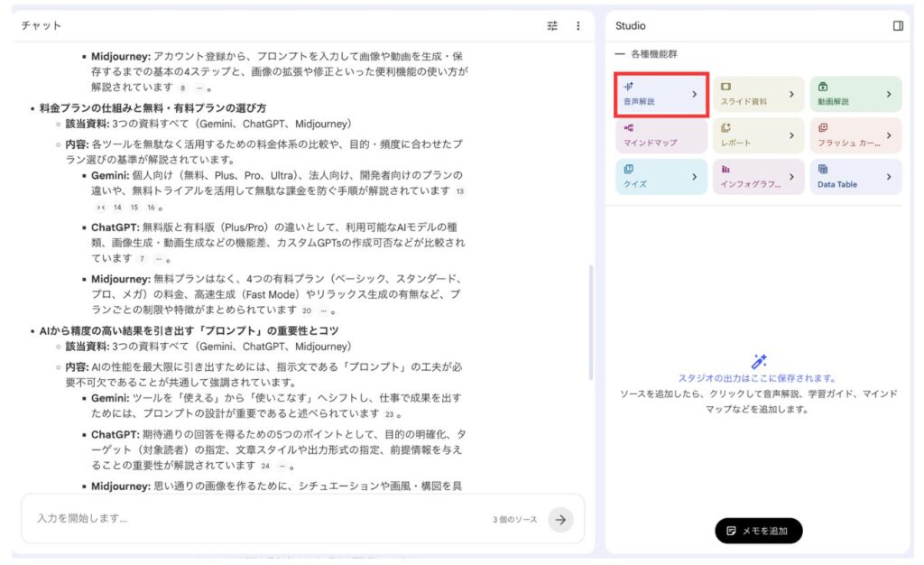Screen dimensions: 924x565
Task: Click the スライド資料 slide icon
Action: pos(725,87)
